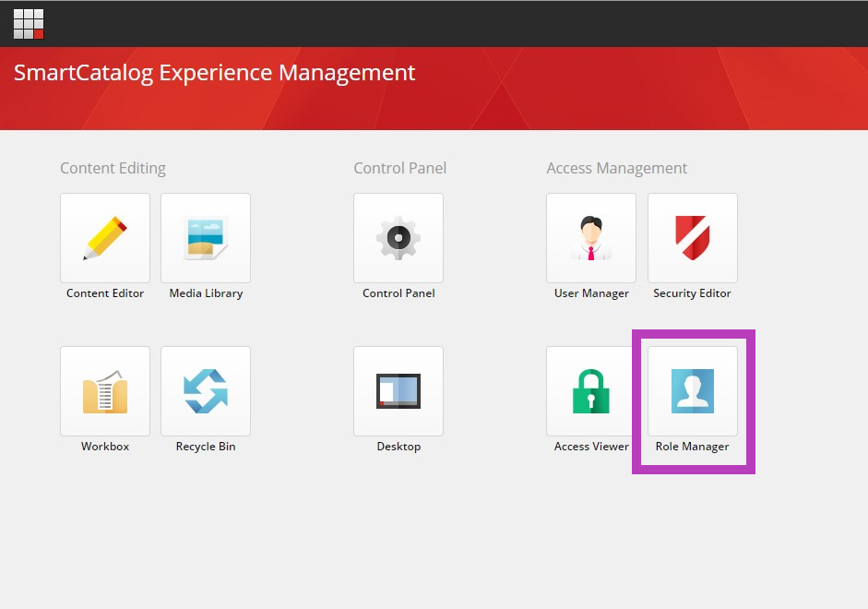
Task: Click the Media Library label
Action: click(206, 293)
